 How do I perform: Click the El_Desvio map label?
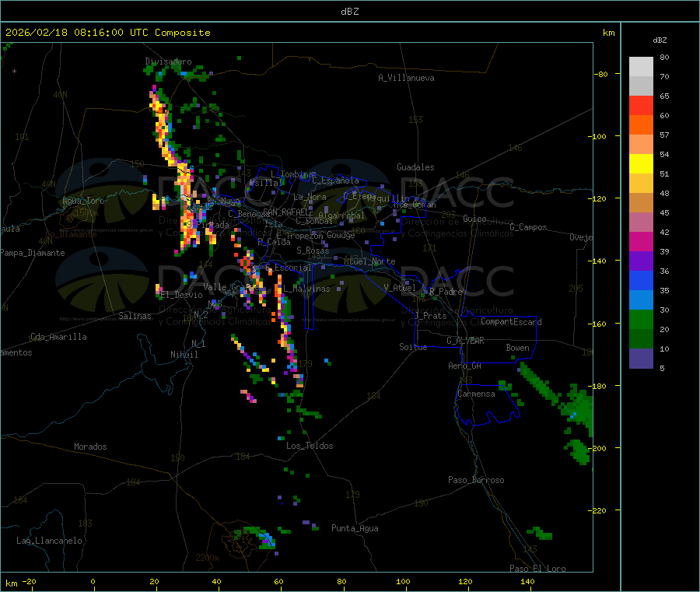click(x=182, y=295)
